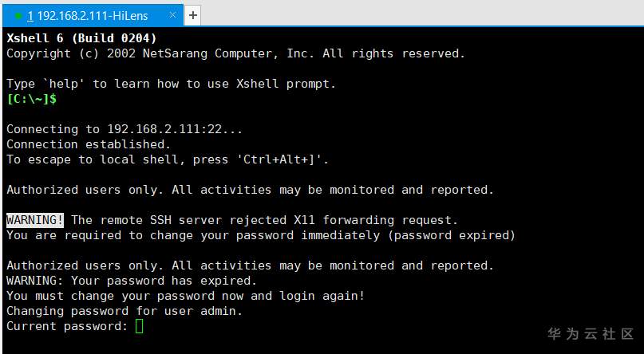The height and width of the screenshot is (354, 644).
Task: Click the 华为云社区 watermark text
Action: (x=589, y=333)
